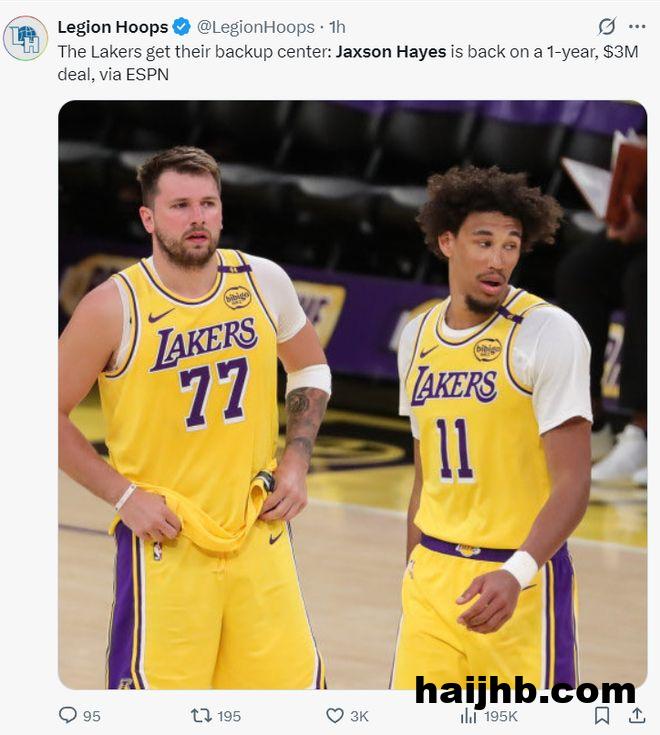
Task: Click the Legion Hoops profile avatar
Action: click(25, 38)
